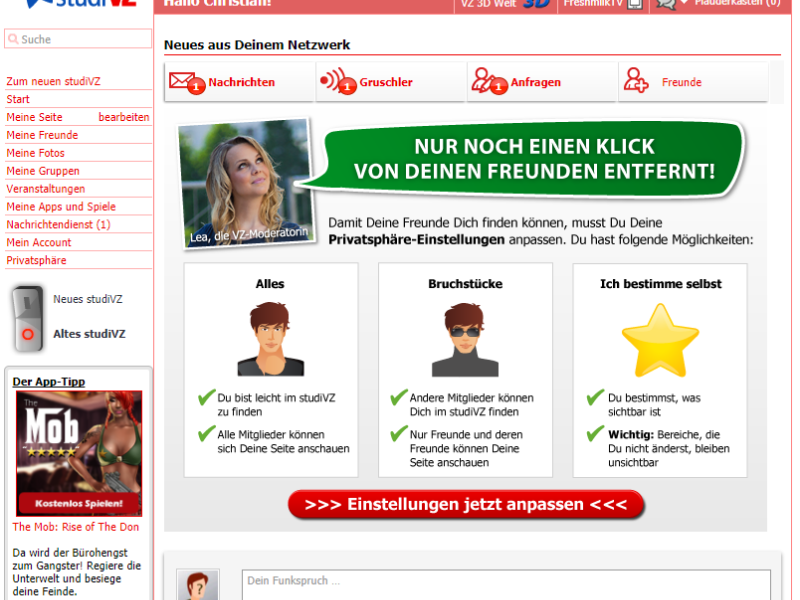Click the Der App-Tipp heading link
Screen dimensions: 800x600
(x=48, y=381)
